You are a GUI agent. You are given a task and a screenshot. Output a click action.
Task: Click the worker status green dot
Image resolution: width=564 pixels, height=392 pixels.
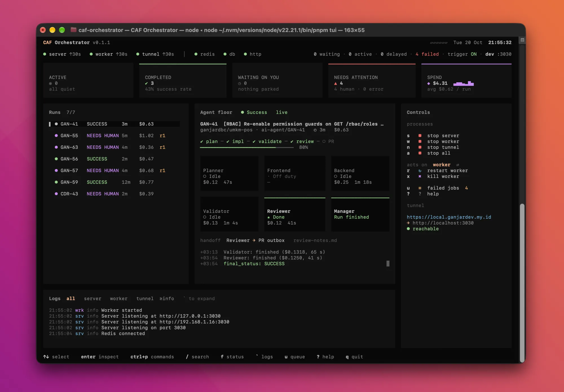(x=91, y=54)
